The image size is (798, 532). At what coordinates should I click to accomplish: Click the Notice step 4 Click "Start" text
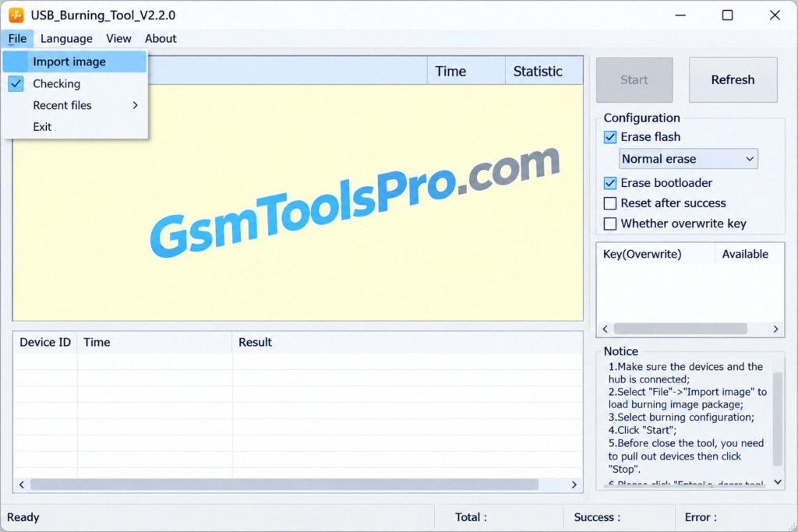642,430
